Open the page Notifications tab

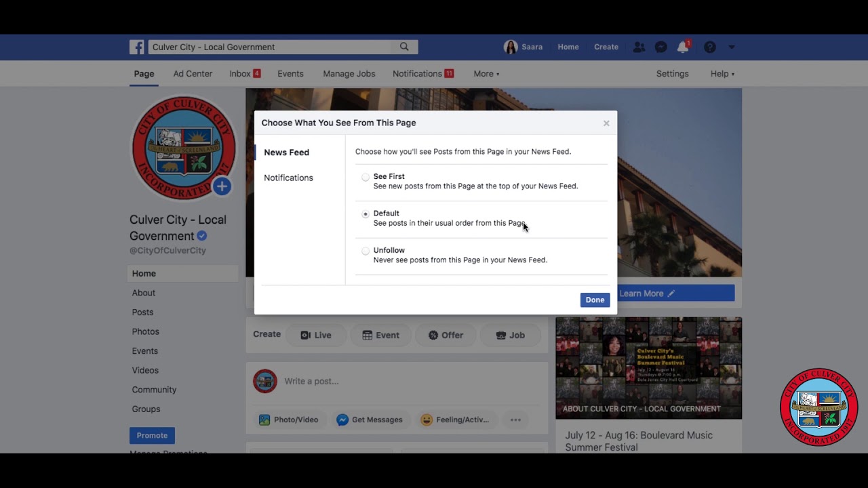pos(423,74)
